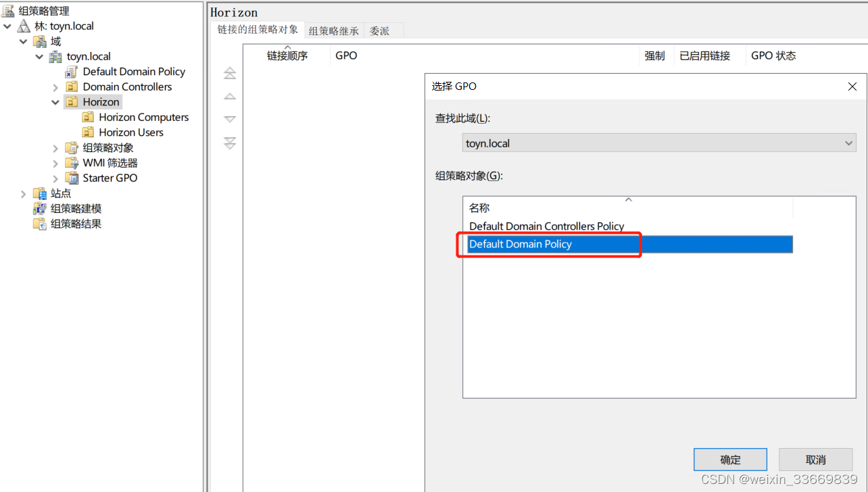Collapse the toyn.local domain node
Image resolution: width=868 pixels, height=492 pixels.
click(39, 57)
